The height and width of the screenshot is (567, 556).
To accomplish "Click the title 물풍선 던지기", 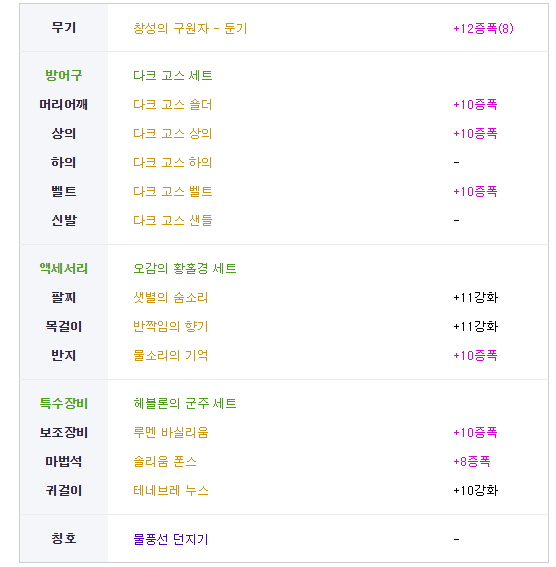I will pos(171,539).
